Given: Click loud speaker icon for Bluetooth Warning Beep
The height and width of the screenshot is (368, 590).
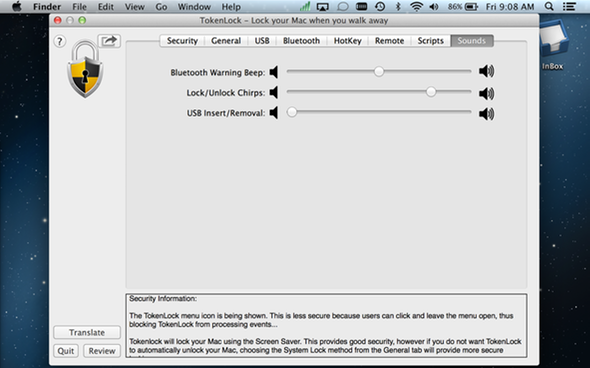Looking at the screenshot, I should coord(487,71).
